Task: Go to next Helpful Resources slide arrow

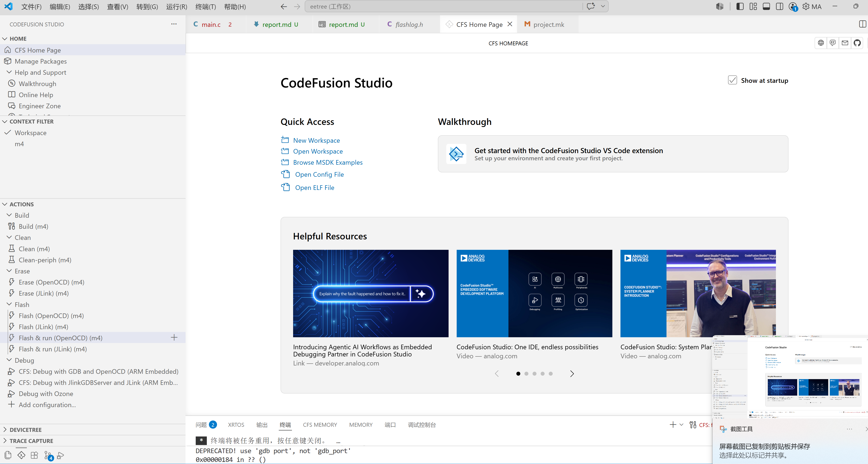Action: pyautogui.click(x=572, y=373)
